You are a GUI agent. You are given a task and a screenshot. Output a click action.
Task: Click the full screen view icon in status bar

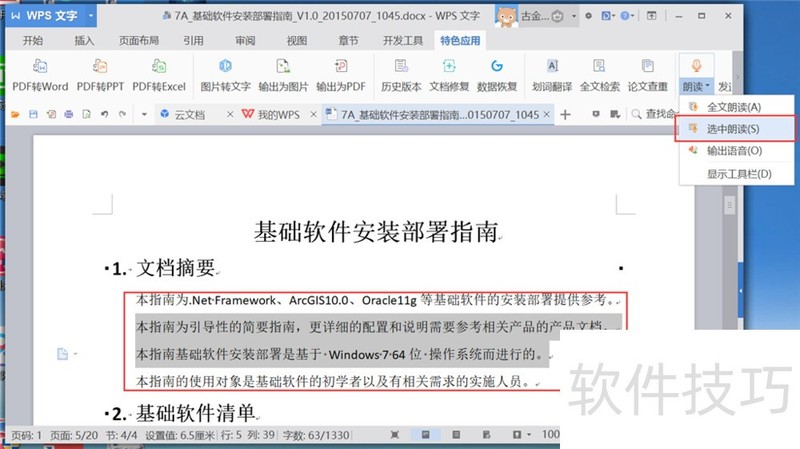pyautogui.click(x=394, y=435)
